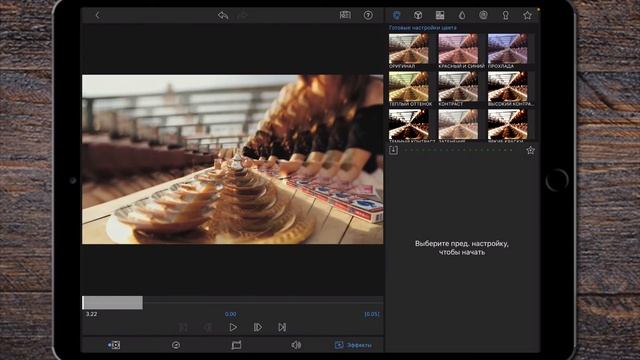Screen dimensions: 640x360
Task: Open the help question-mark icon
Action: 368,15
